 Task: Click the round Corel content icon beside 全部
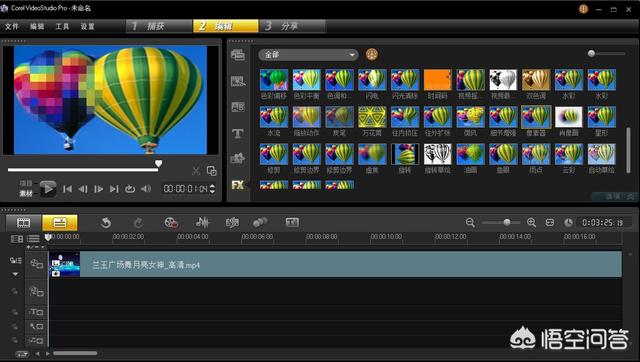(x=371, y=54)
